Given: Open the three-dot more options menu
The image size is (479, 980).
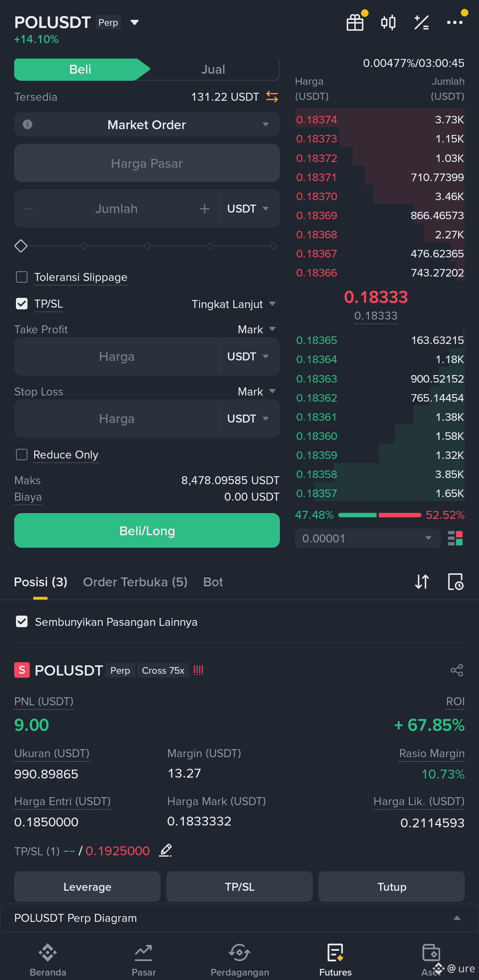Looking at the screenshot, I should tap(455, 22).
